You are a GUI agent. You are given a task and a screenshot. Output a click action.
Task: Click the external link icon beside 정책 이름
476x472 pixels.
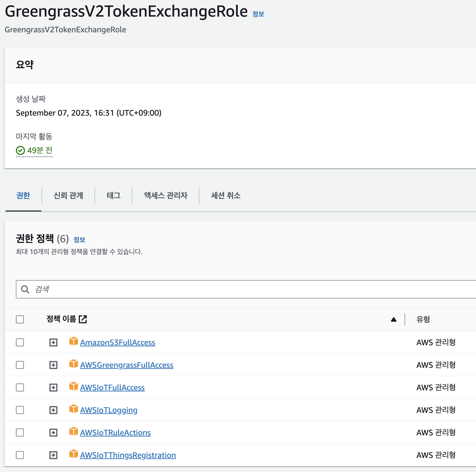83,319
